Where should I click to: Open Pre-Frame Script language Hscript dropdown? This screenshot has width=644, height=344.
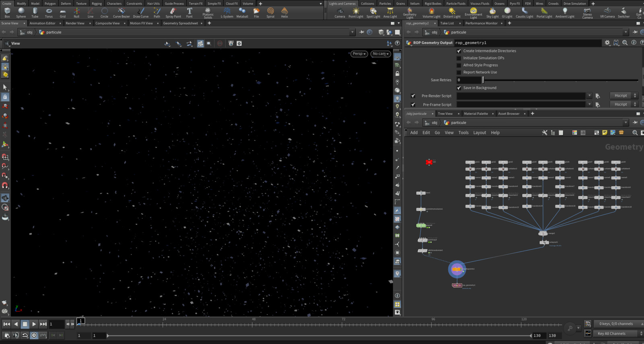(624, 105)
